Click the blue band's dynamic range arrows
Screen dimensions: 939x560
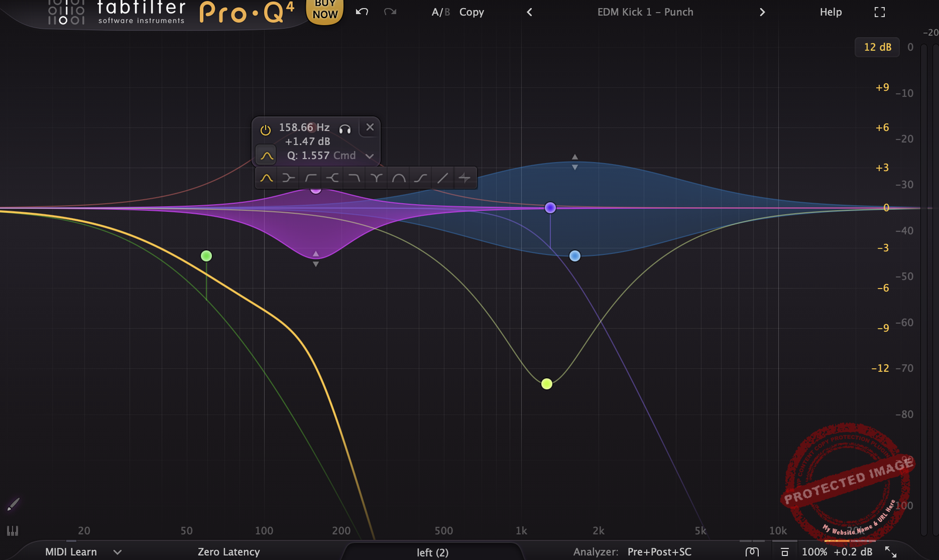(x=575, y=162)
